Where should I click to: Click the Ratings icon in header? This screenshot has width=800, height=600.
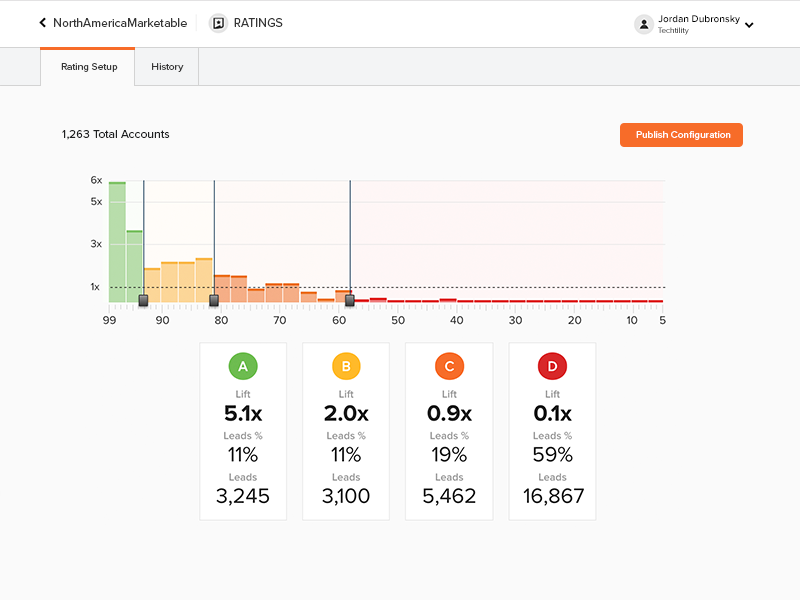[x=218, y=23]
